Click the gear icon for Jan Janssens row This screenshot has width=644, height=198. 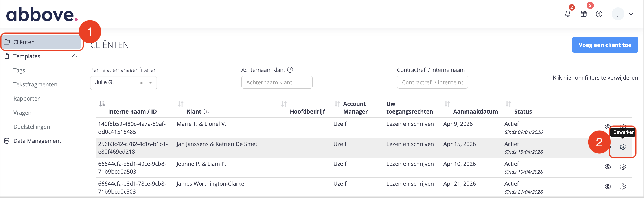coord(623,147)
